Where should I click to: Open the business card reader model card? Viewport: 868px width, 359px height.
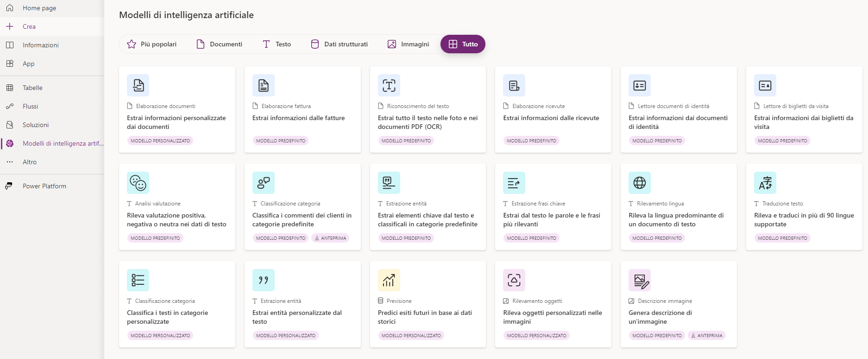click(804, 109)
